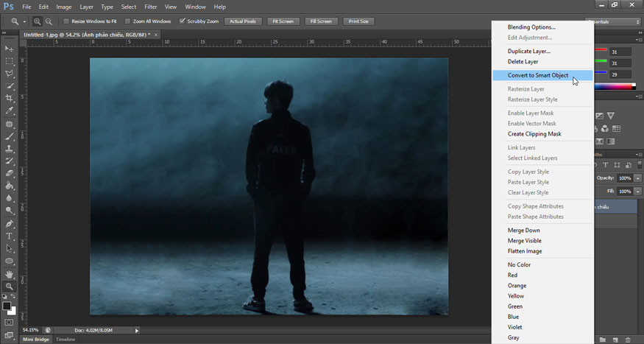The image size is (644, 344).
Task: Select the Path Selection tool
Action: (x=9, y=249)
